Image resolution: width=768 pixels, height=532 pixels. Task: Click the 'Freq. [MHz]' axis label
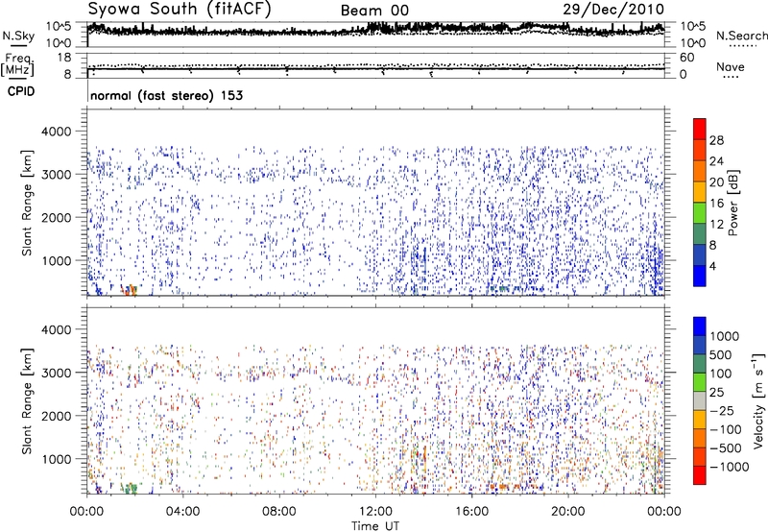pos(17,64)
